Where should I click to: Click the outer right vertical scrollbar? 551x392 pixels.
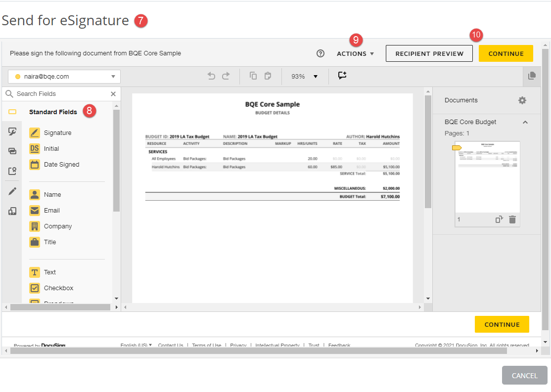(545, 190)
